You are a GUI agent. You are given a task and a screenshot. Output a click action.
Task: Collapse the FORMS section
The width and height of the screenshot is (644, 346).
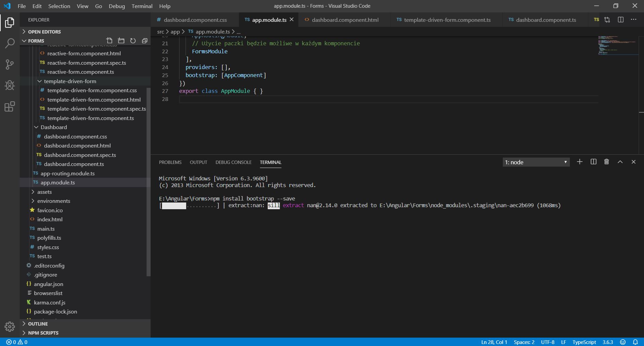(85, 41)
